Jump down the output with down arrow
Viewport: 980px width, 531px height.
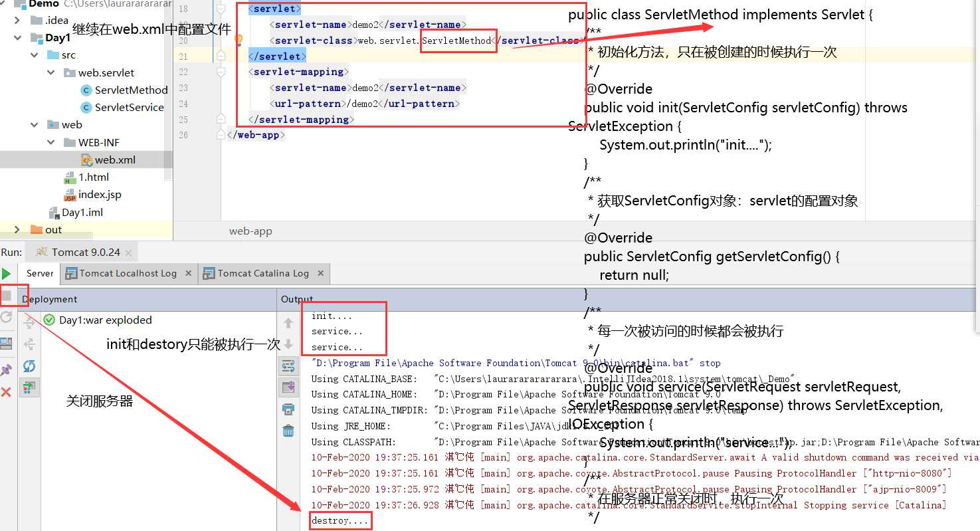[x=288, y=344]
